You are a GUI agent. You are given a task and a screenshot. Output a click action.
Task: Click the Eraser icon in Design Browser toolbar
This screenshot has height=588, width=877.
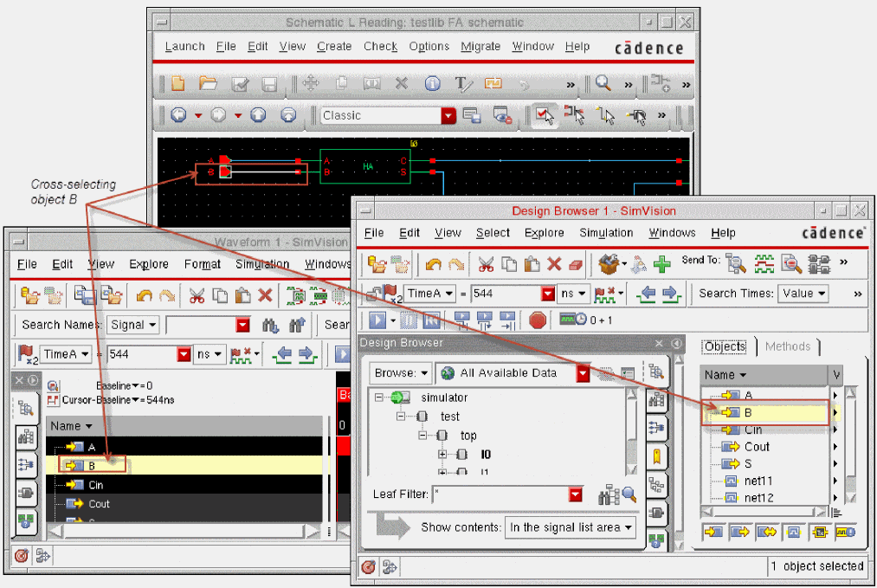click(x=576, y=265)
